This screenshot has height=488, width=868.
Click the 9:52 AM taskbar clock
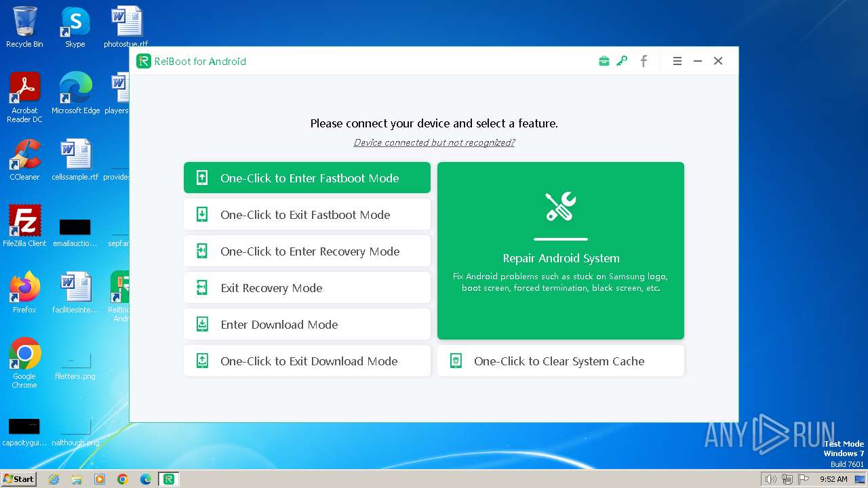pos(833,479)
